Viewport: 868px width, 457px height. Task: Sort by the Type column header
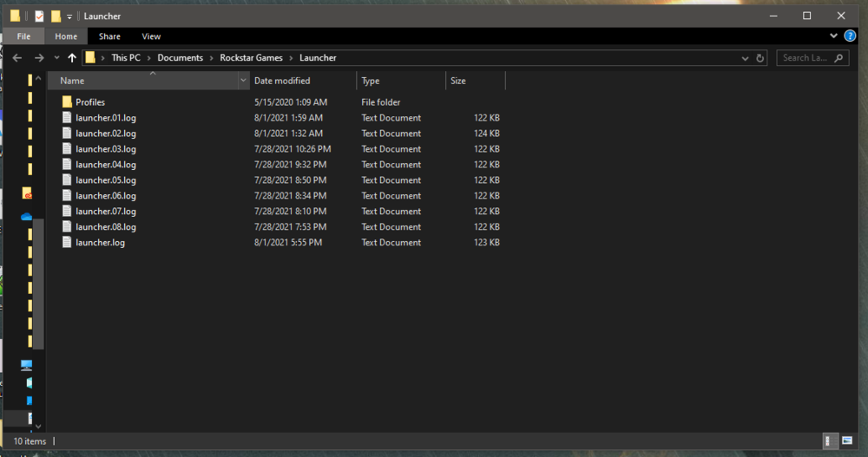401,81
